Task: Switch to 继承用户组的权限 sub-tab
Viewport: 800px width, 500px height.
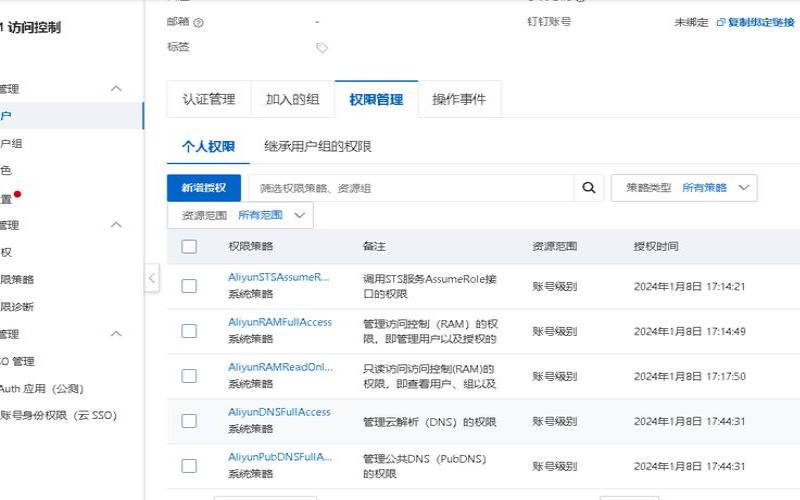Action: pos(318,147)
